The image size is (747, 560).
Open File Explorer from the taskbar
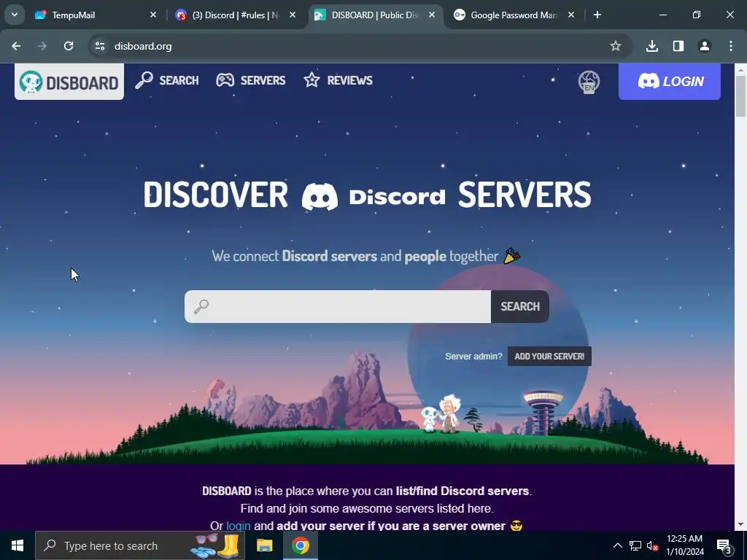pyautogui.click(x=264, y=545)
